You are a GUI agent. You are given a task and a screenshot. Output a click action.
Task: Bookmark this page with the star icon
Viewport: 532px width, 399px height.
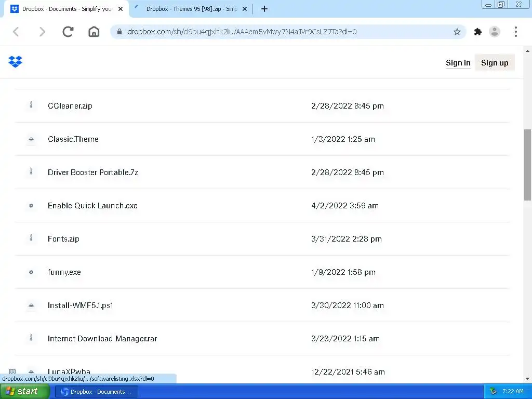click(457, 32)
